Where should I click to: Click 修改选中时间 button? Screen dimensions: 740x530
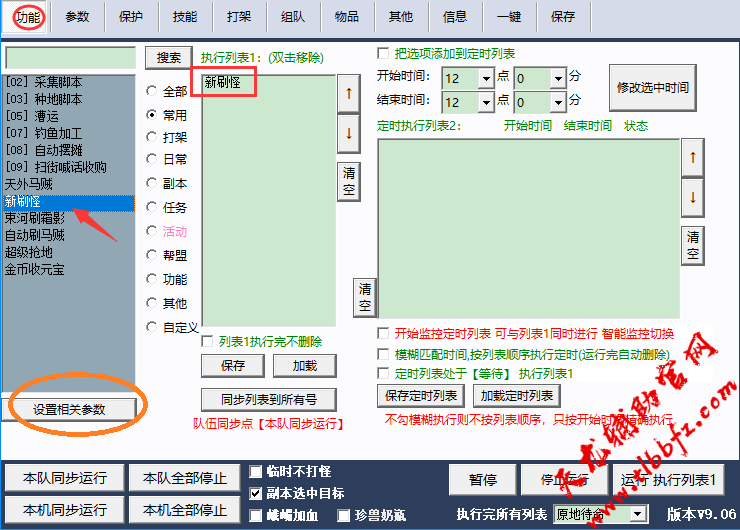(x=653, y=88)
